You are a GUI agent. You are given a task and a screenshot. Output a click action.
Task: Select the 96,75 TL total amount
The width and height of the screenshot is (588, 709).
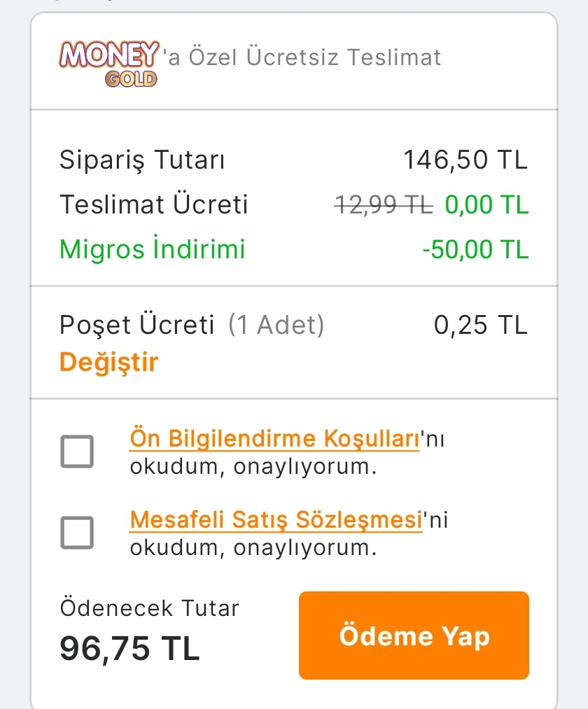(130, 649)
